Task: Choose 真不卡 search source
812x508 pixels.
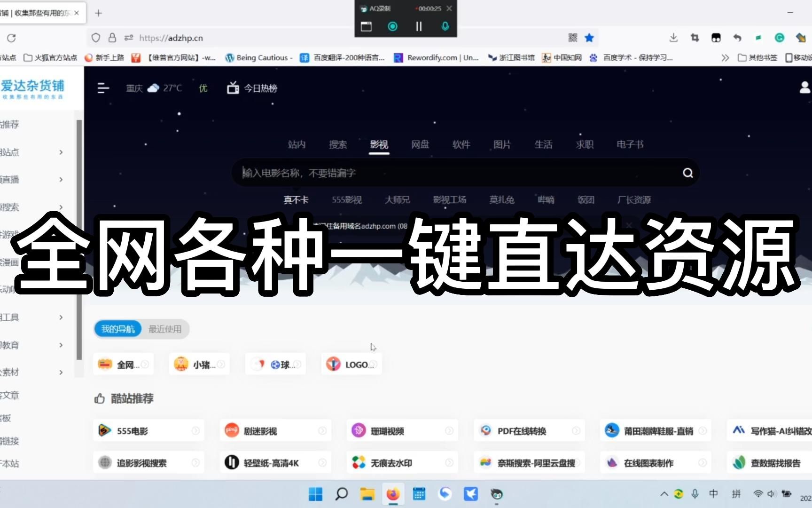Action: pyautogui.click(x=296, y=200)
